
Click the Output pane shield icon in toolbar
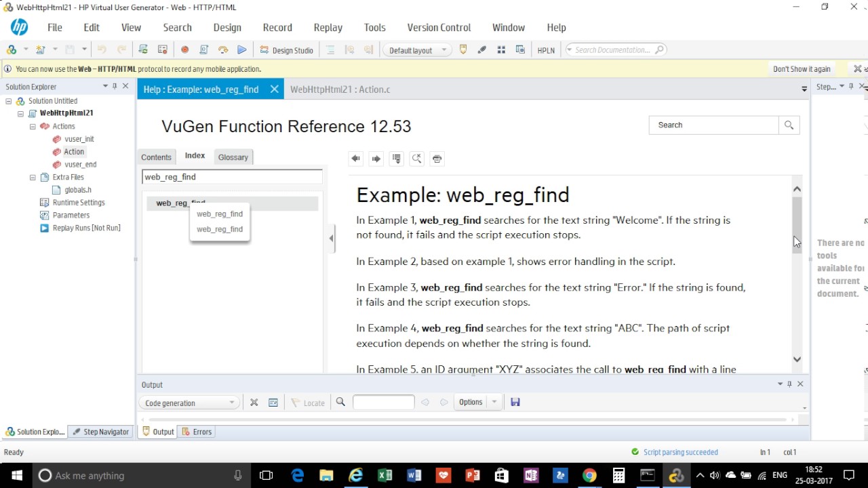coord(464,49)
